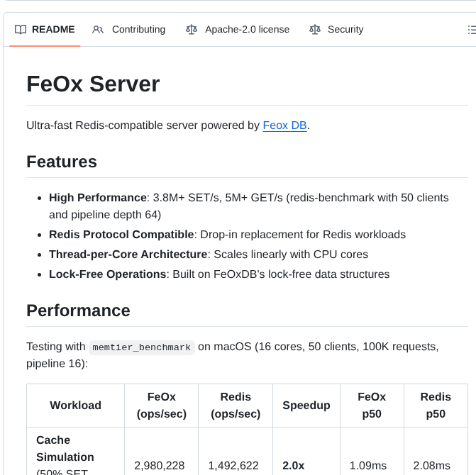The image size is (476, 475).
Task: Click the Lock-Free Operations bullet label
Action: (x=107, y=274)
